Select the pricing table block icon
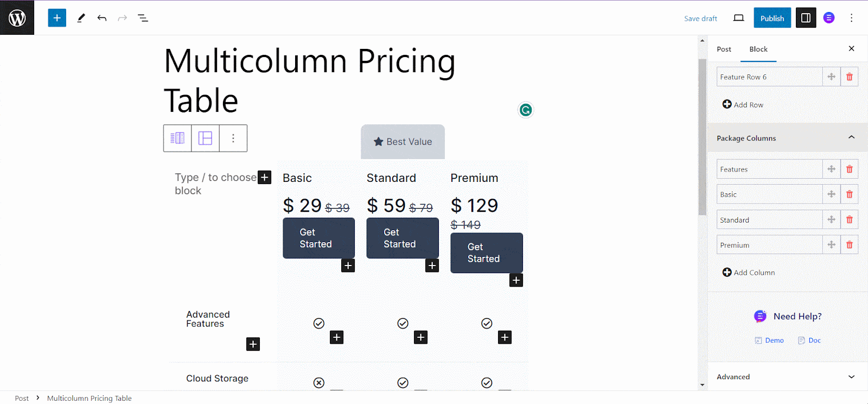This screenshot has height=404, width=868. coord(177,138)
